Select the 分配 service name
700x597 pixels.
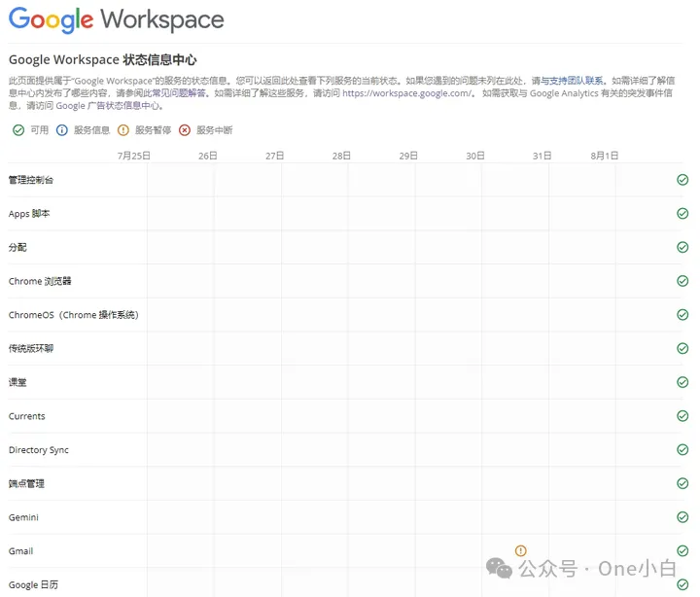tap(17, 247)
